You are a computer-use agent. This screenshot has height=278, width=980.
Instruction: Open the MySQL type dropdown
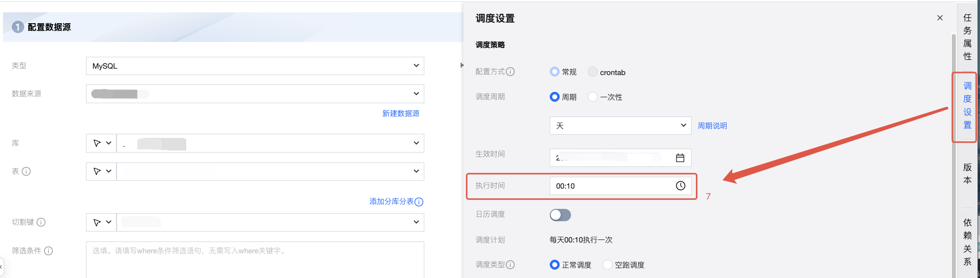[x=255, y=66]
